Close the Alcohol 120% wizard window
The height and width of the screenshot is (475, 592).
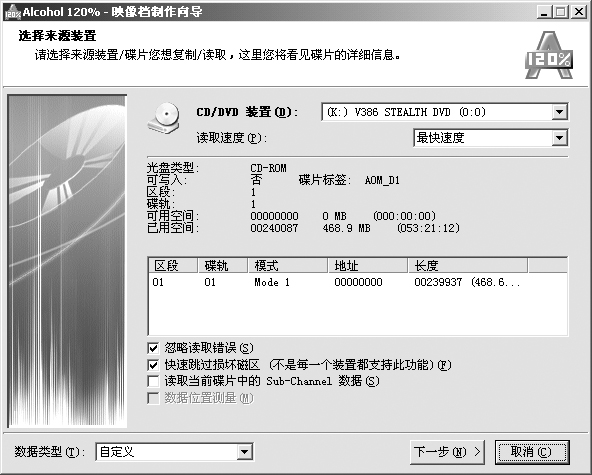pyautogui.click(x=579, y=12)
